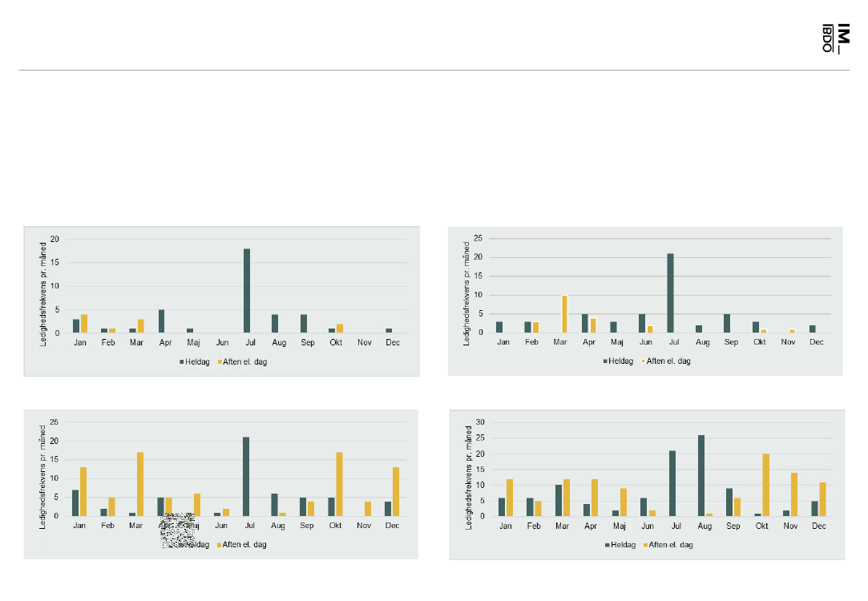Viewport: 868px width, 601px height.
Task: Click the Mar Heldag bar in bottom-right chart
Action: 559,501
